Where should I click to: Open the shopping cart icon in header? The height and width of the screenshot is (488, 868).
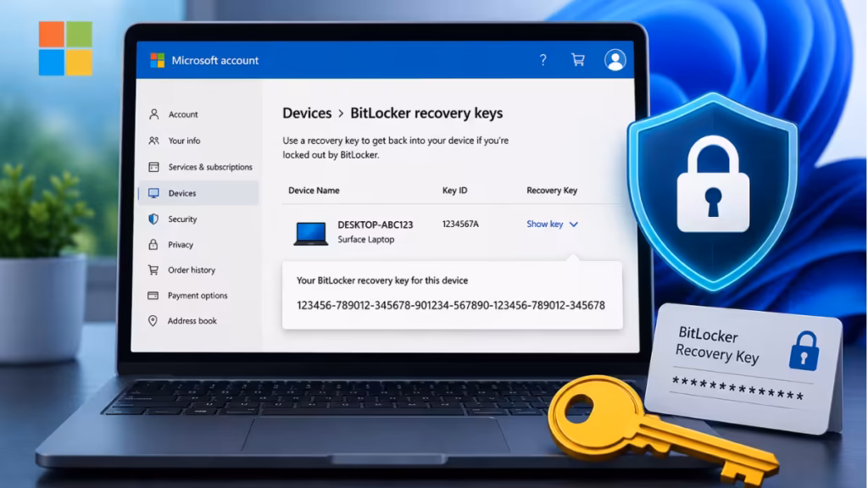point(578,60)
